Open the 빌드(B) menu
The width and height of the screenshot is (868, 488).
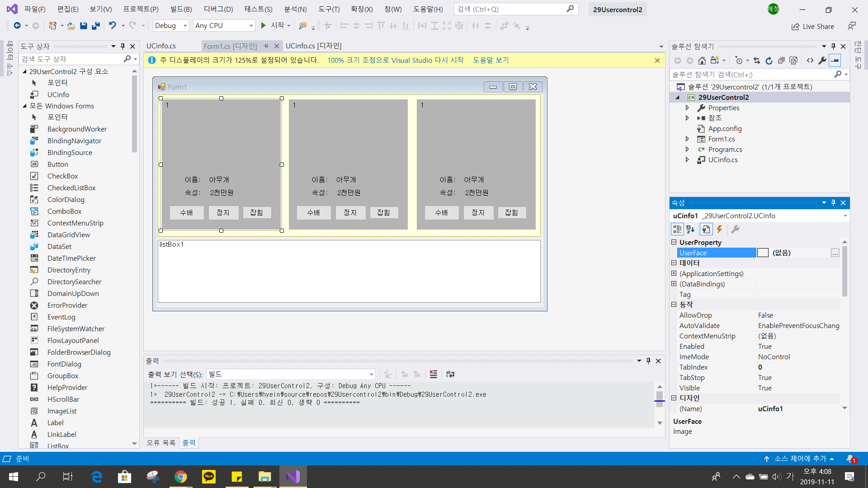pyautogui.click(x=181, y=9)
